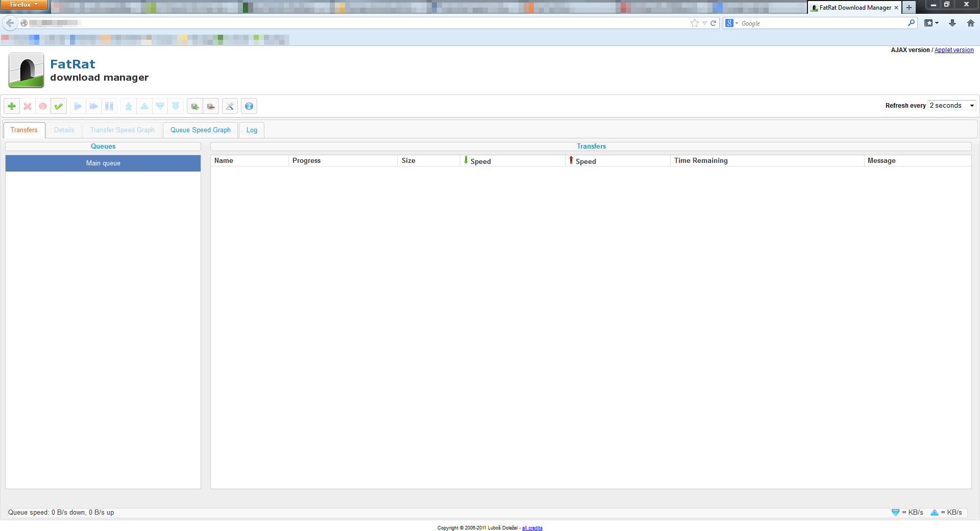Click the Message column header
This screenshot has width=980, height=531.
tap(917, 161)
